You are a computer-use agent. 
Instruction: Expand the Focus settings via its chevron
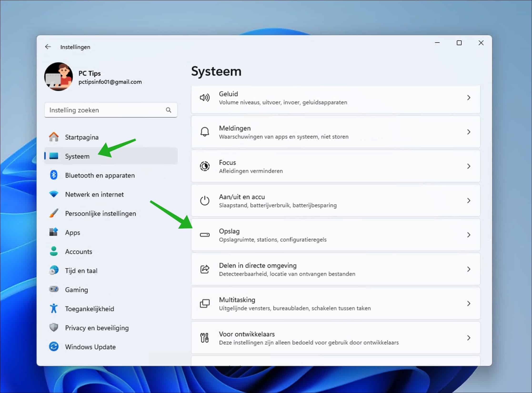[x=469, y=166]
